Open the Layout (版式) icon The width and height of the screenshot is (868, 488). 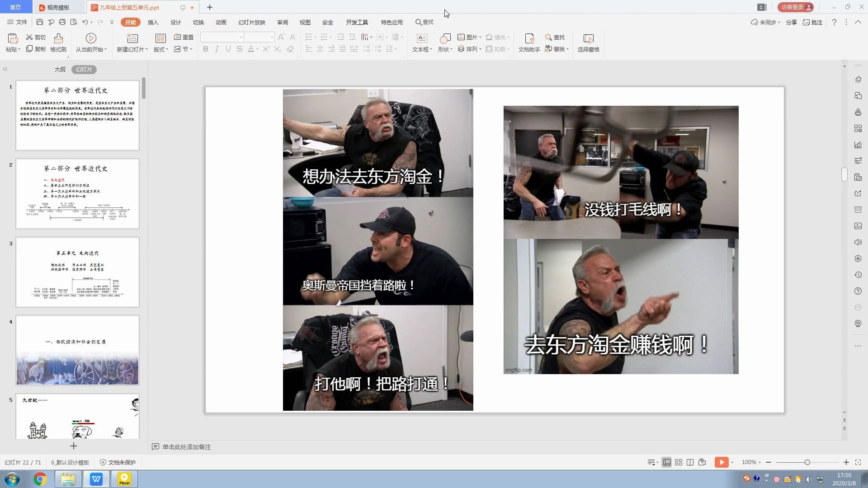click(160, 38)
